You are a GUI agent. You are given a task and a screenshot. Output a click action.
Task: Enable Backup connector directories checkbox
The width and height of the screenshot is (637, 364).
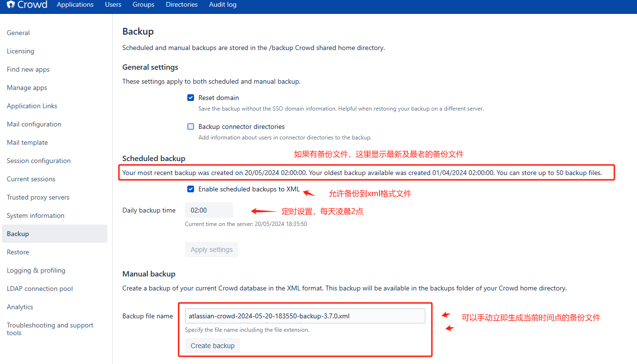[x=191, y=126]
